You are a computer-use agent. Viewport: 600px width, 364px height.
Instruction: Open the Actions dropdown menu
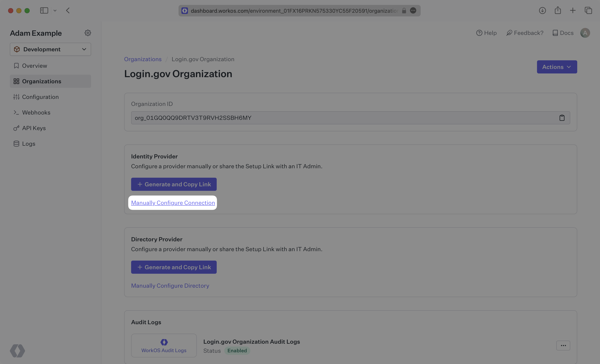point(557,67)
